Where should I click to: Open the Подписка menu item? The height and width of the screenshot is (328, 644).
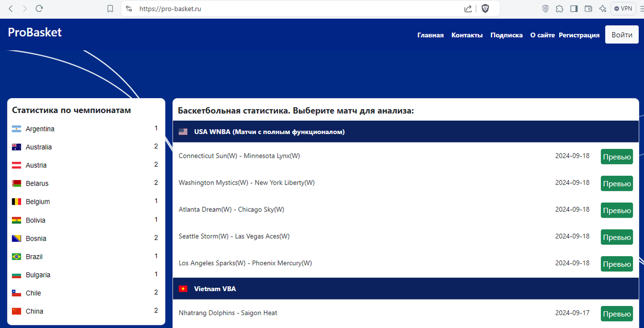(x=507, y=35)
